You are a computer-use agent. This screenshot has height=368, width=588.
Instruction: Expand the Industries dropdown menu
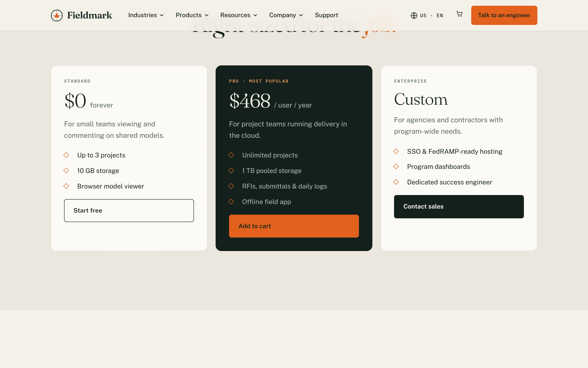click(146, 15)
